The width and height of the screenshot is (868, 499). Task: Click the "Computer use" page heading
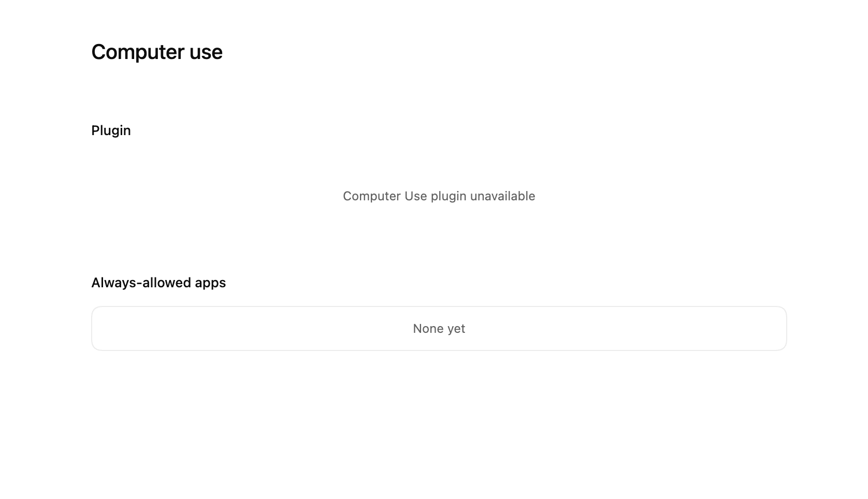coord(156,52)
